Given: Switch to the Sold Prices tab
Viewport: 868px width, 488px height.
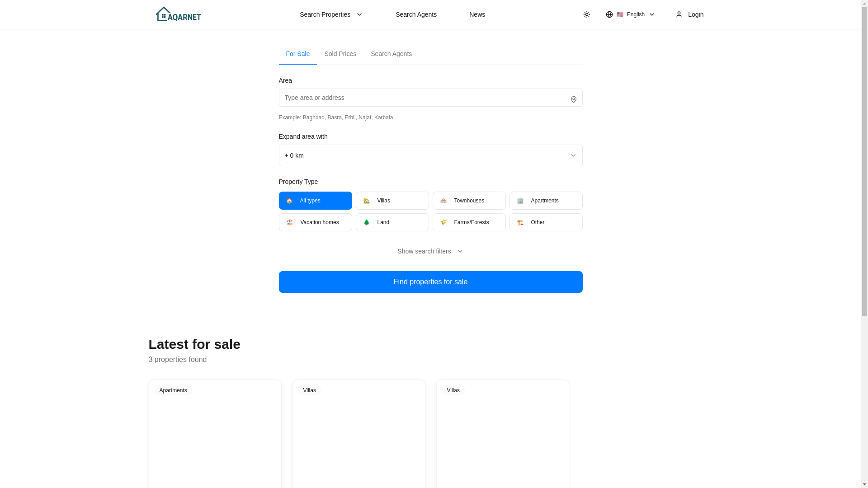Looking at the screenshot, I should pyautogui.click(x=340, y=54).
